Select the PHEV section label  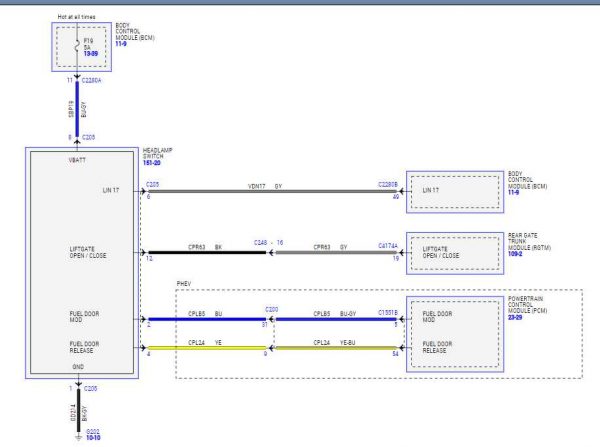(184, 284)
